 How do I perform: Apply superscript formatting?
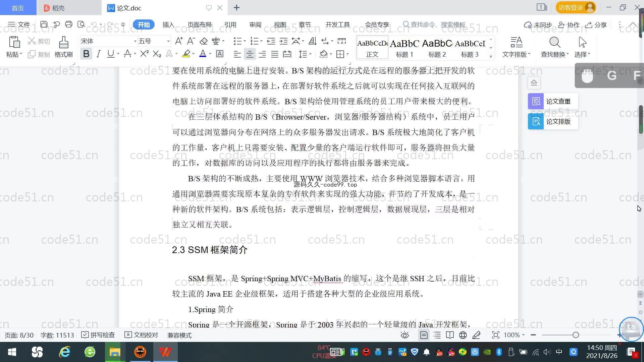pyautogui.click(x=145, y=54)
